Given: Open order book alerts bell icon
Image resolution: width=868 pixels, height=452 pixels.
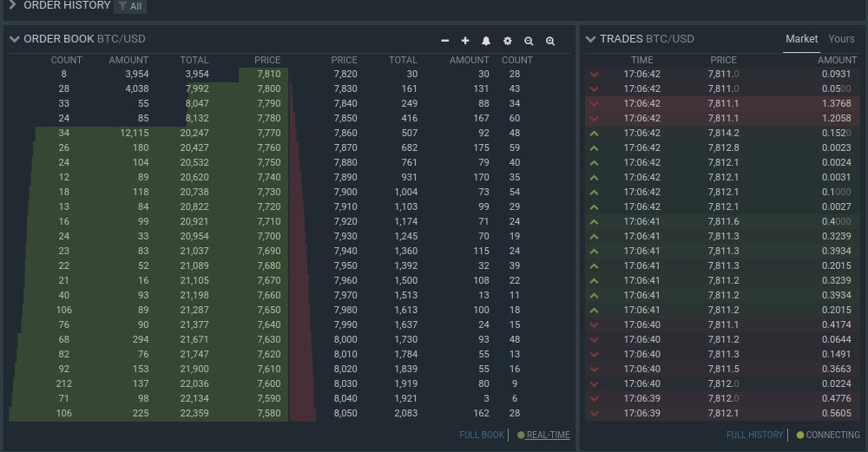Looking at the screenshot, I should pyautogui.click(x=486, y=41).
